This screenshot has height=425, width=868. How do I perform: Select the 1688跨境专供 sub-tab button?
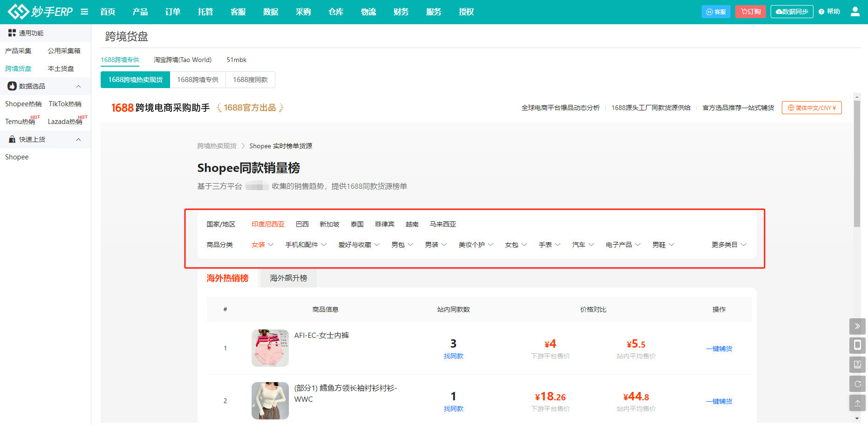coord(198,80)
